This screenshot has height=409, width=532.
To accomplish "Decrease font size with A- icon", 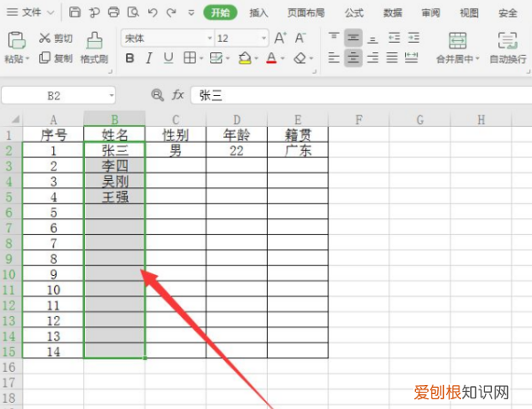I will tap(301, 37).
